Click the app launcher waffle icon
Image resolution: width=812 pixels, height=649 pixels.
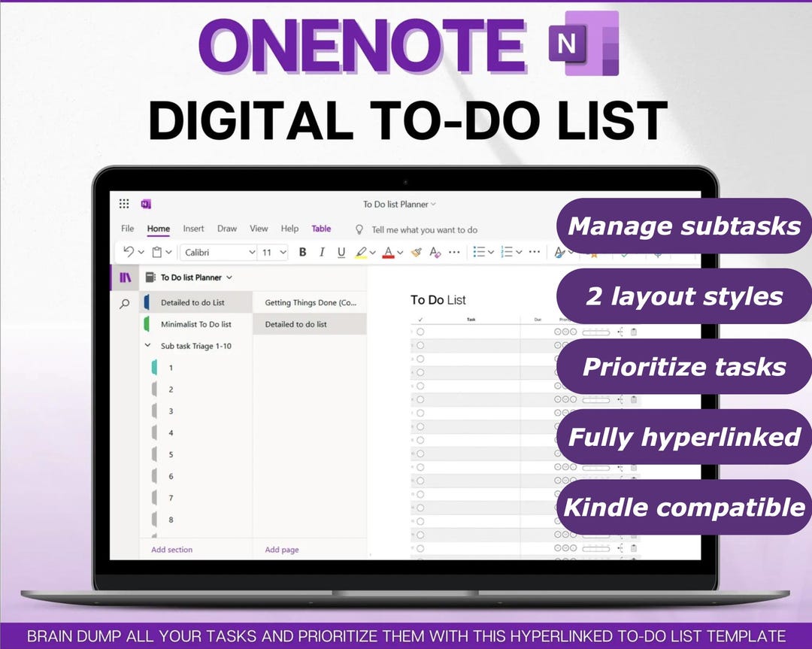click(x=124, y=204)
